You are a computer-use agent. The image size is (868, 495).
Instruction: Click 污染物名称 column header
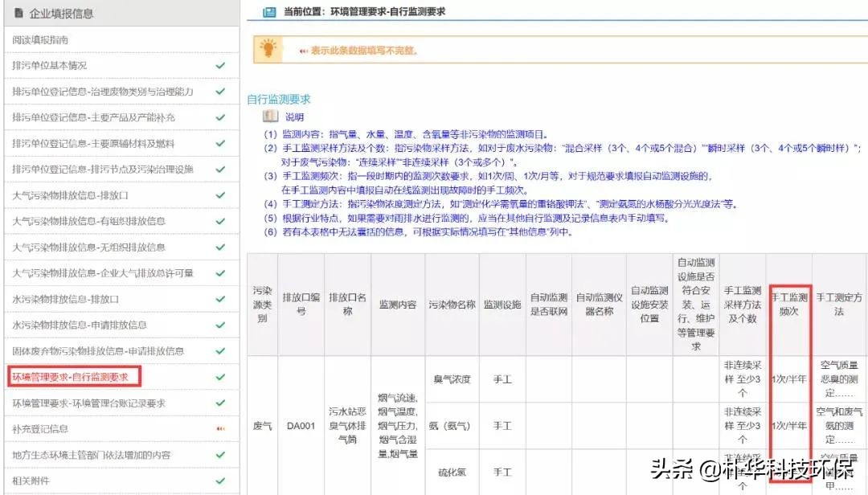pyautogui.click(x=452, y=305)
